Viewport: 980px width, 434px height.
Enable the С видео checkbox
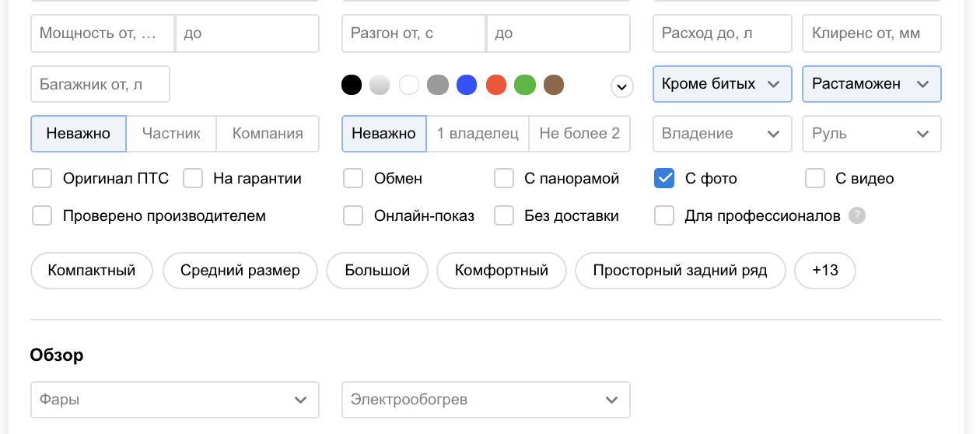coord(815,178)
